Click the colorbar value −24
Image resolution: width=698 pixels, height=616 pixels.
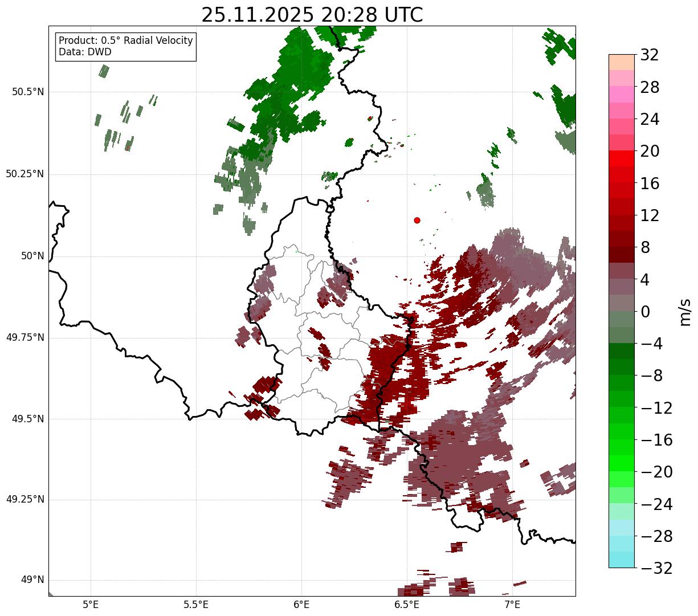[x=656, y=504]
